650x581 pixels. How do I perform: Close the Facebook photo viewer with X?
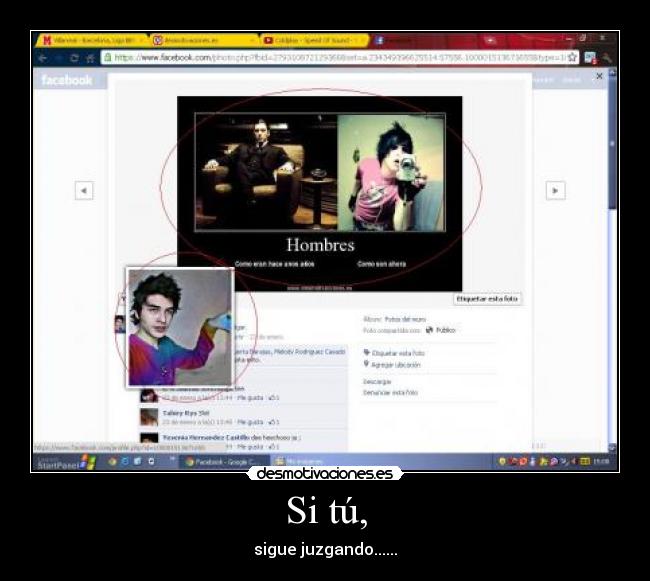point(599,76)
